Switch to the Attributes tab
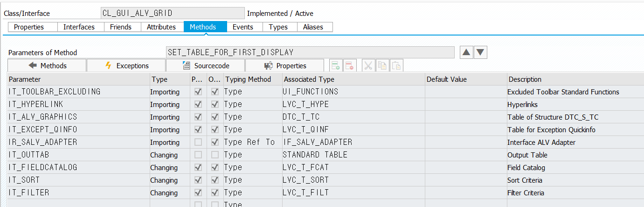This screenshot has width=644, height=207. 161,27
